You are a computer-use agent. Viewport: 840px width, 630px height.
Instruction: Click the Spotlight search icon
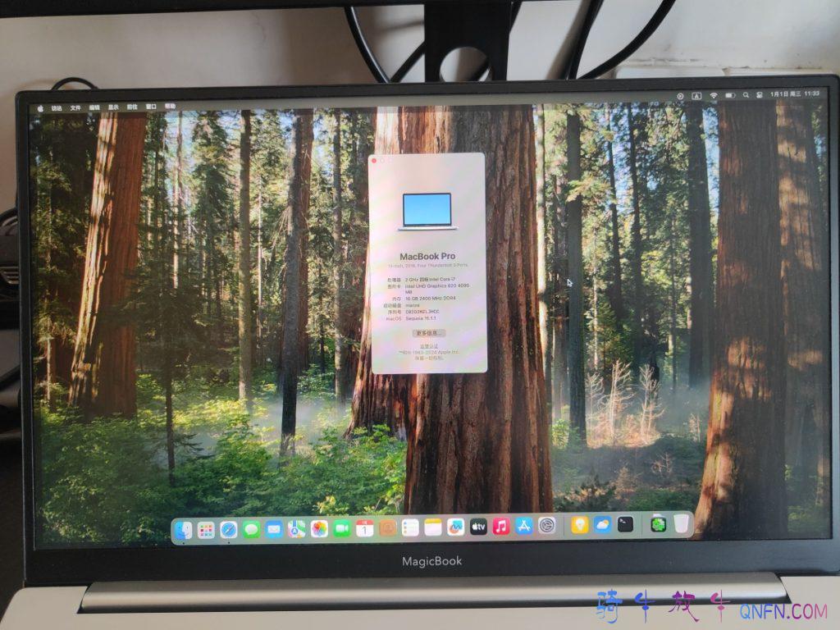pos(747,95)
